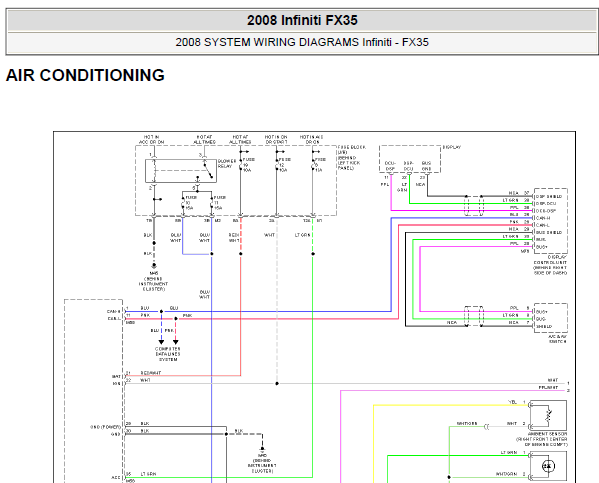
Task: Click the 'YEL' wire label near the ambient sensor
Action: (512, 402)
